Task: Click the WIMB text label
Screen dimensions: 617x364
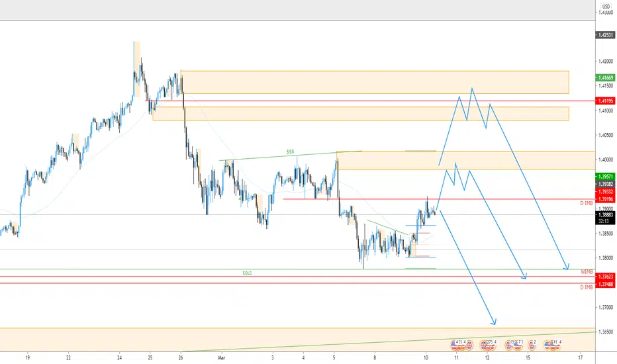Action: tap(587, 272)
